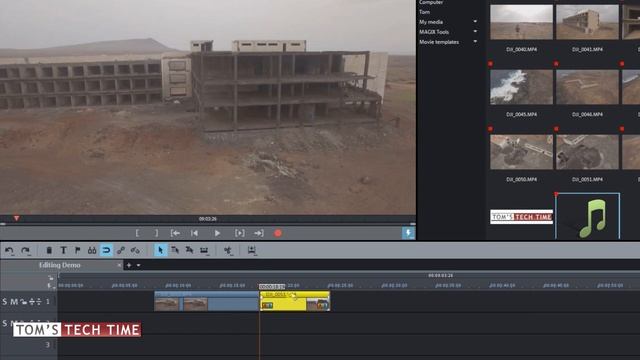
Task: Lock track 1
Action: pos(24,302)
